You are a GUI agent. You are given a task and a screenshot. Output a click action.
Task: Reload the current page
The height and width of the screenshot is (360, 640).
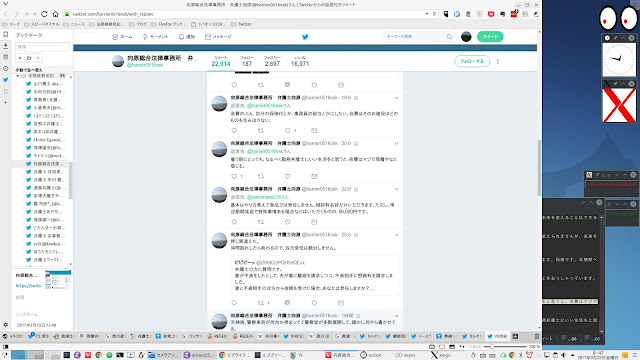(x=44, y=14)
